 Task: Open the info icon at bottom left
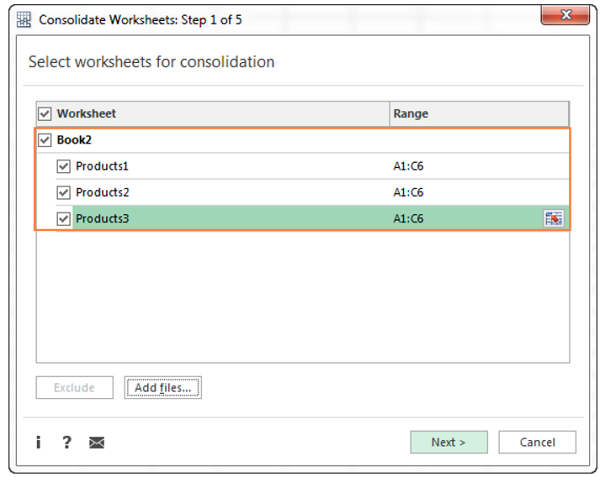click(x=38, y=442)
